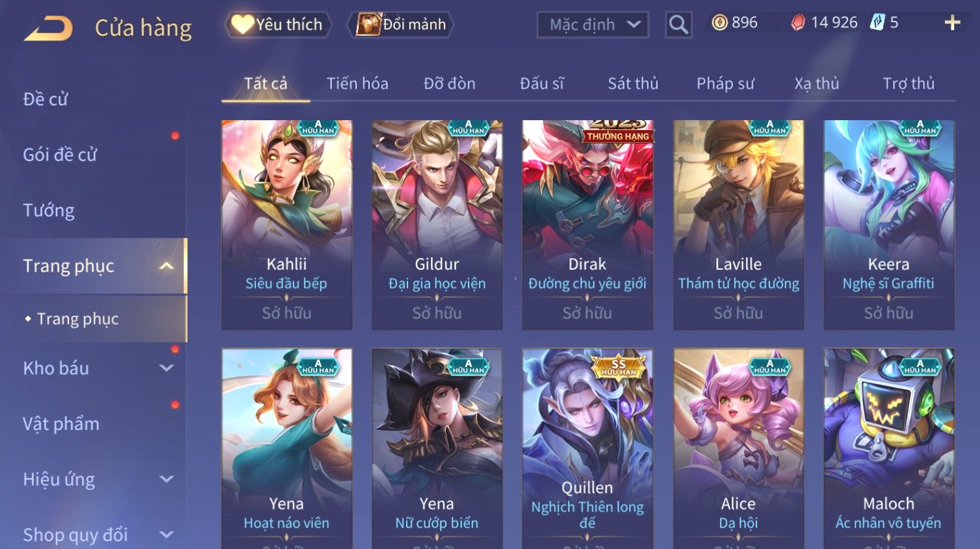Expand the Kho báu sidebar section
The image size is (980, 549).
166,368
